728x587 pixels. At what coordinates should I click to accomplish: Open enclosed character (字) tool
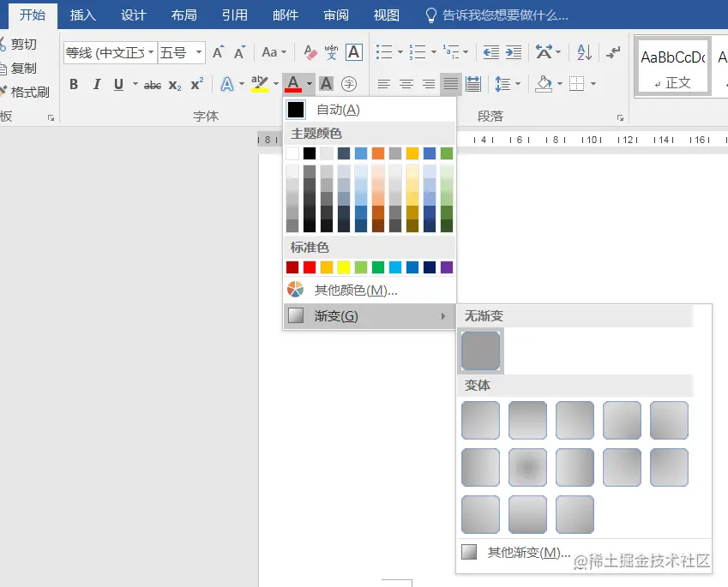click(x=349, y=84)
